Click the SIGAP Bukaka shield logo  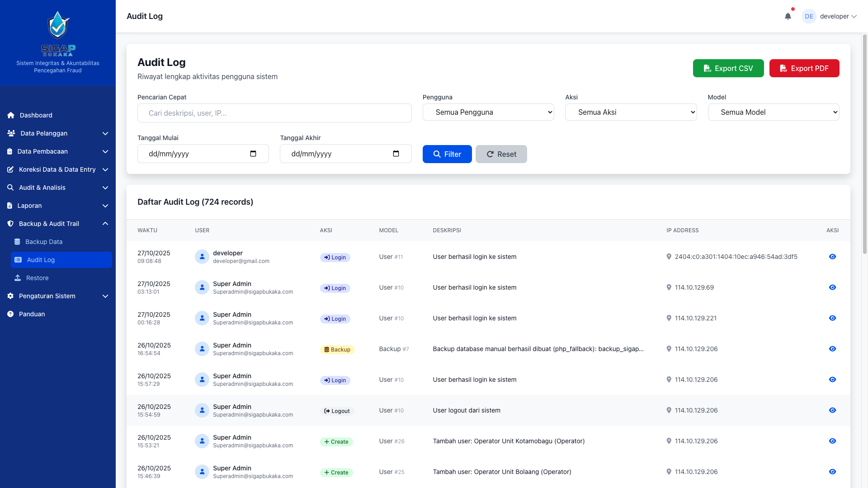pos(58,25)
